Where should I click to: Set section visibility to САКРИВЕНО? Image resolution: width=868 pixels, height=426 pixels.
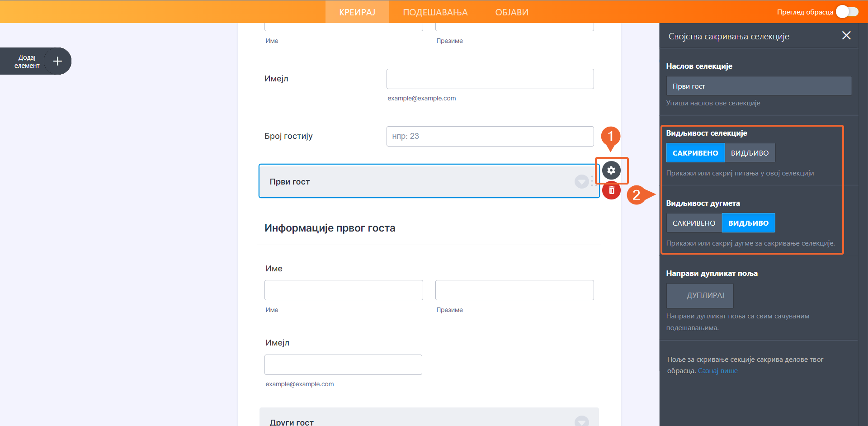pyautogui.click(x=695, y=153)
